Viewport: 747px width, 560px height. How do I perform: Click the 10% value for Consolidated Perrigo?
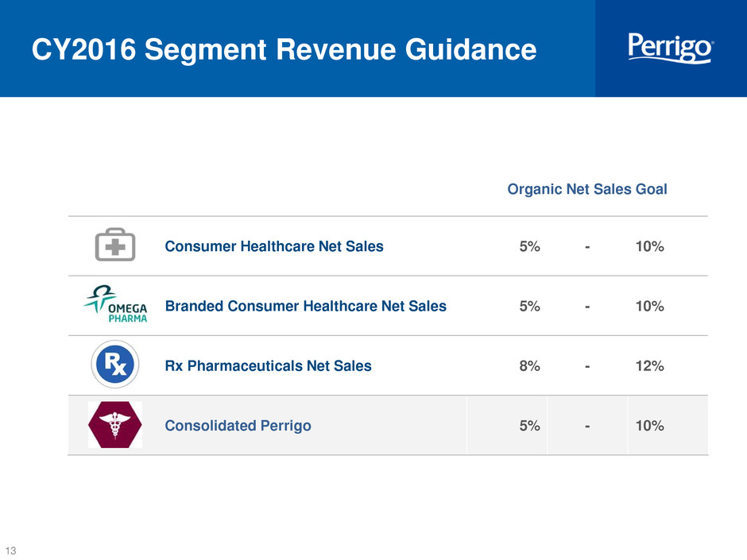click(x=650, y=425)
